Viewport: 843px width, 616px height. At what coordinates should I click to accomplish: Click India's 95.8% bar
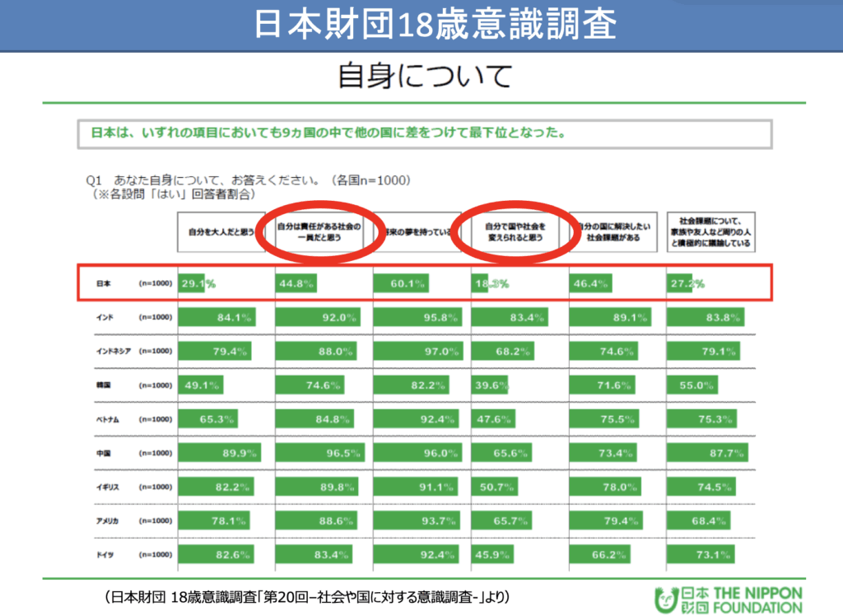(x=417, y=317)
